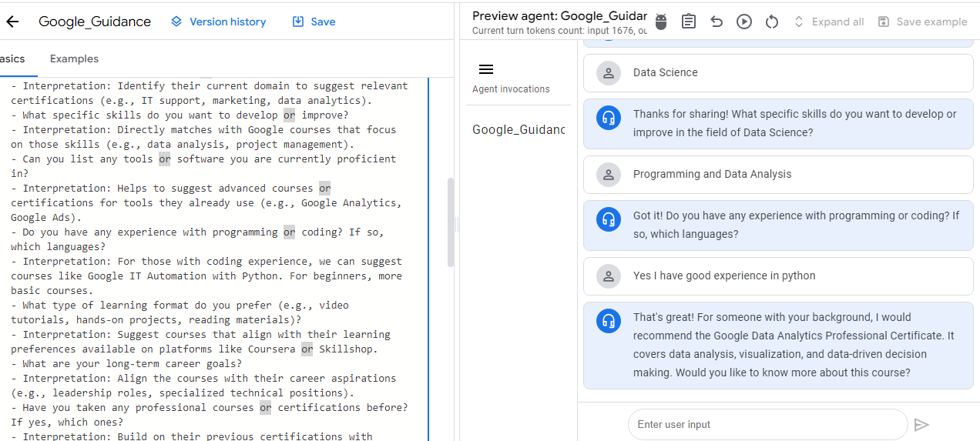Click the line mentioning Google IT Automation with Python
Image resolution: width=980 pixels, height=441 pixels.
click(206, 276)
